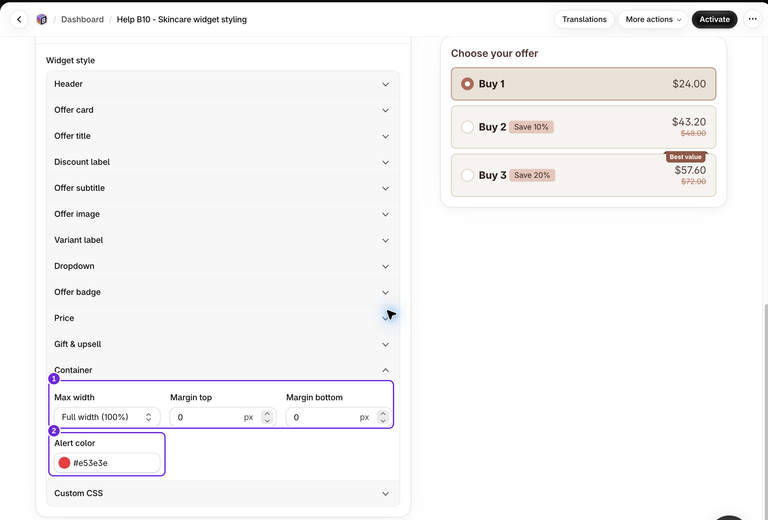
Task: Select the Buy 3 radio option
Action: 467,175
